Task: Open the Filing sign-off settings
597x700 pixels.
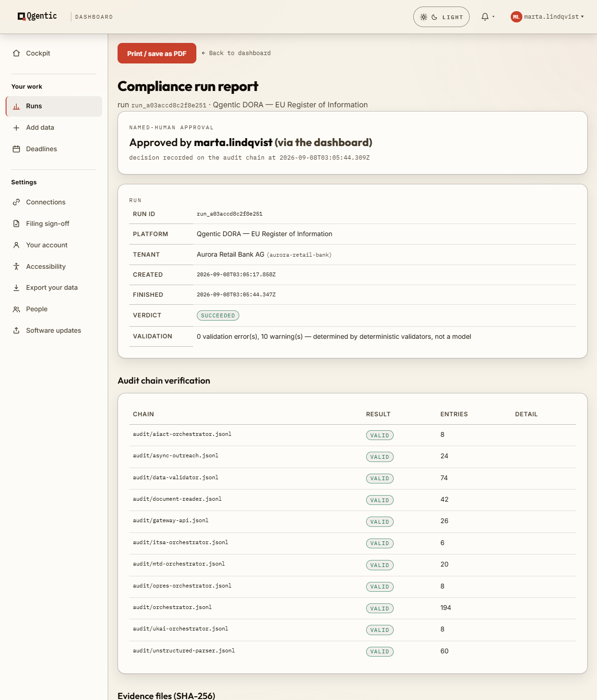Action: (54, 224)
